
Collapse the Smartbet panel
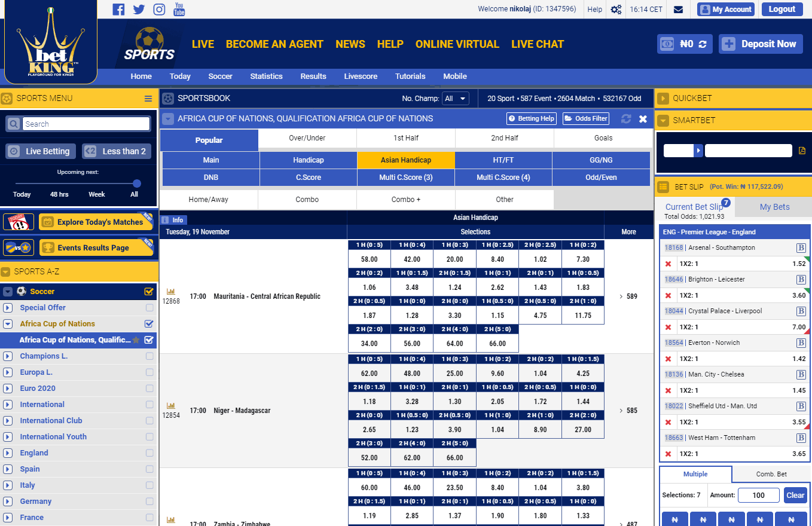[x=663, y=121]
